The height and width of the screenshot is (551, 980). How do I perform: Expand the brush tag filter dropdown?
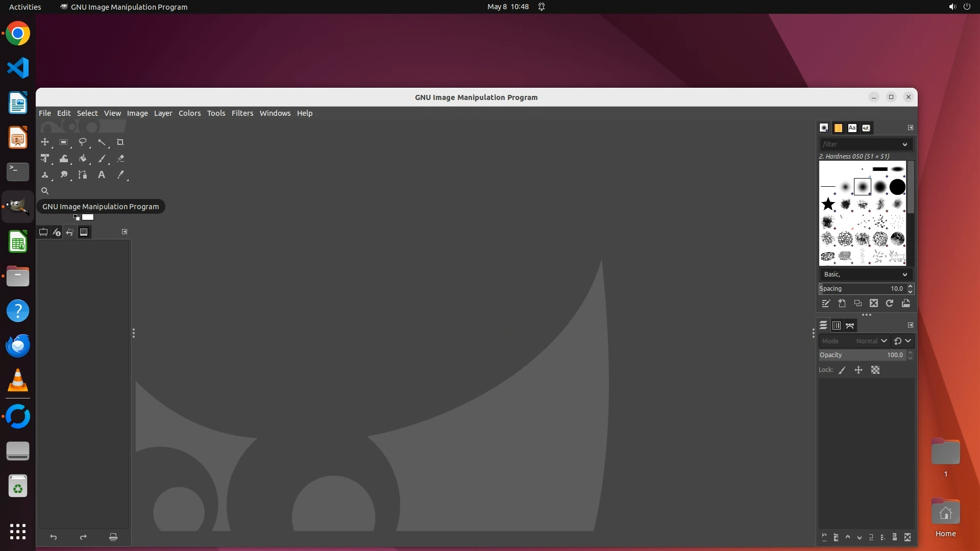pos(904,144)
